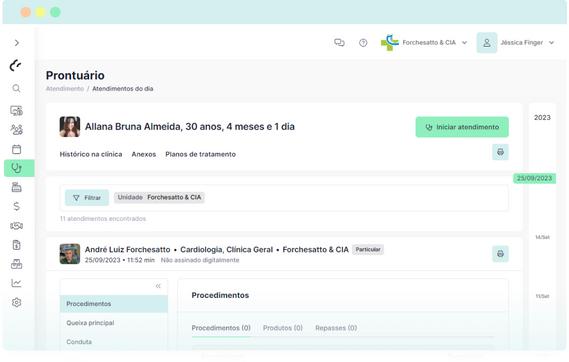Open the calendar agenda sidebar icon
569x362 pixels.
click(x=16, y=149)
